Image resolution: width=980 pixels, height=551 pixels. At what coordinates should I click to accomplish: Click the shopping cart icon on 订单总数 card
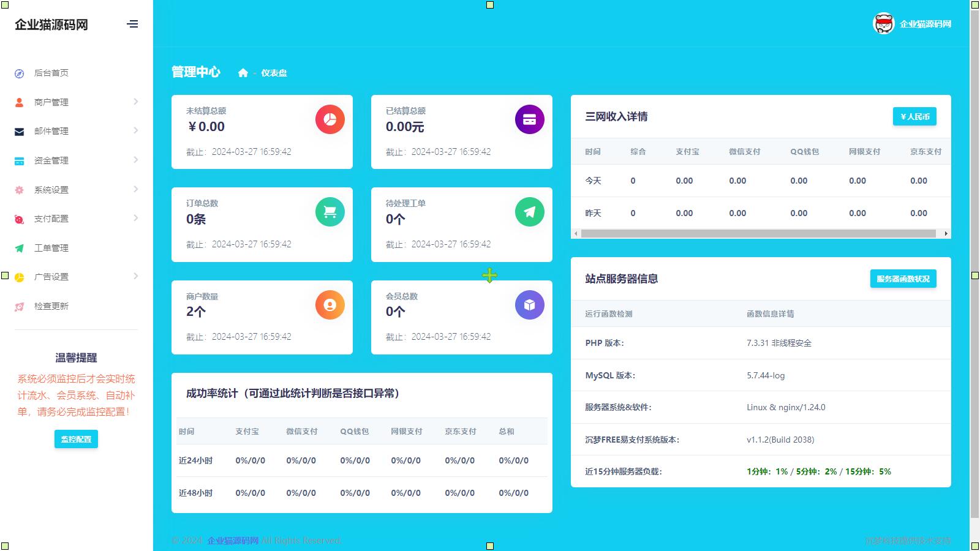coord(330,212)
